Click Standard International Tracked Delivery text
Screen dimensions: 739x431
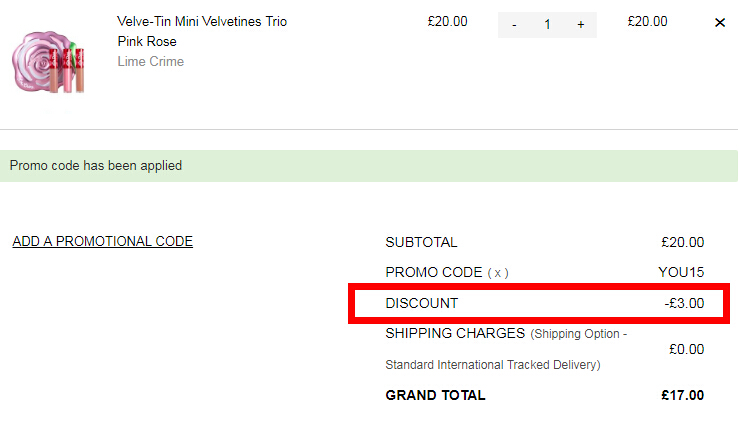coord(493,365)
